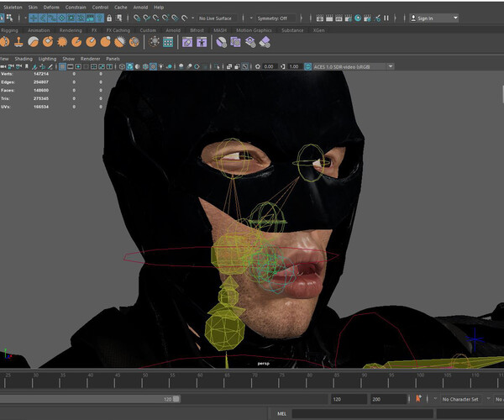
Task: Open the Sign In account dropdown
Action: [x=434, y=18]
